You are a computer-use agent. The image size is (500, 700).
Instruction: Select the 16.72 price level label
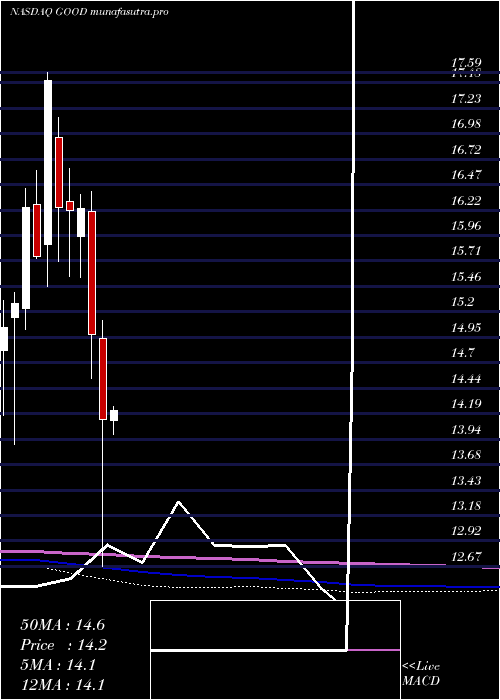(466, 150)
